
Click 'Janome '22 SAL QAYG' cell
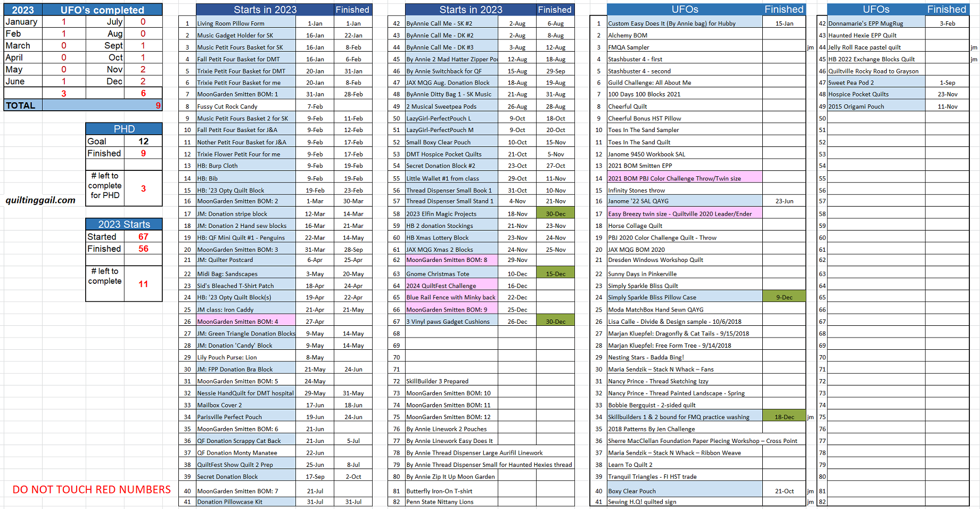pyautogui.click(x=684, y=201)
